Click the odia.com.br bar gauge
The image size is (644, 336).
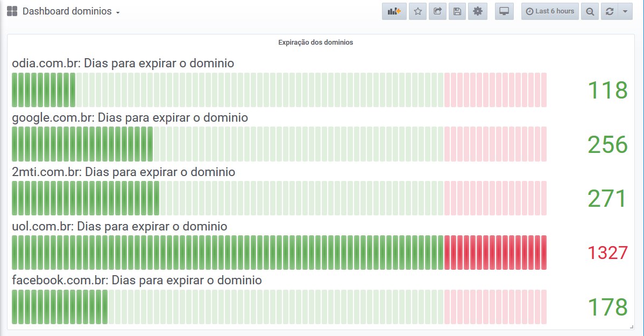click(279, 90)
